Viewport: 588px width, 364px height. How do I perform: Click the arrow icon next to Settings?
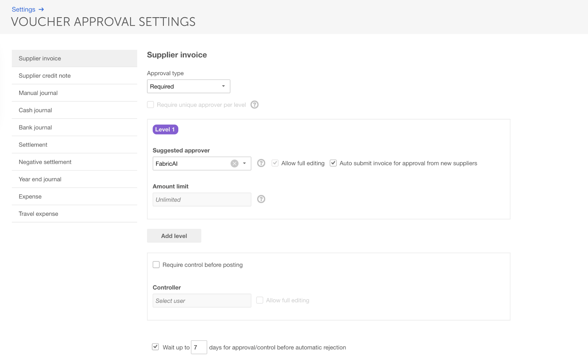41,10
